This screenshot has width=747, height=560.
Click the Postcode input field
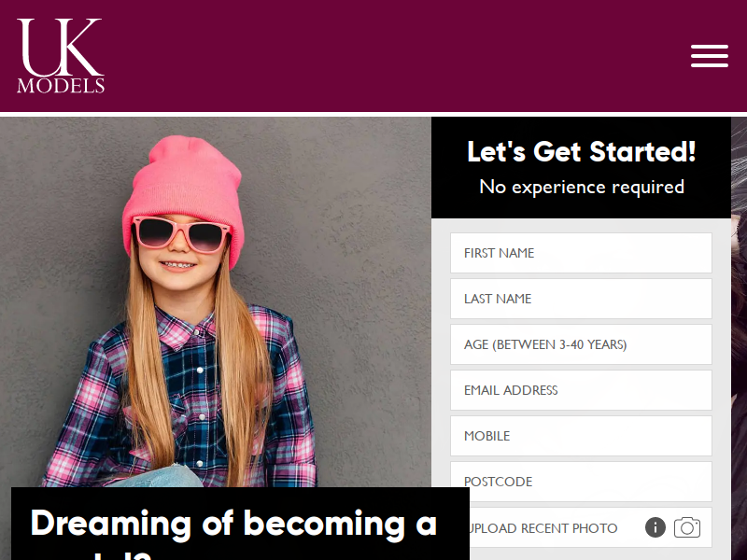tap(581, 482)
